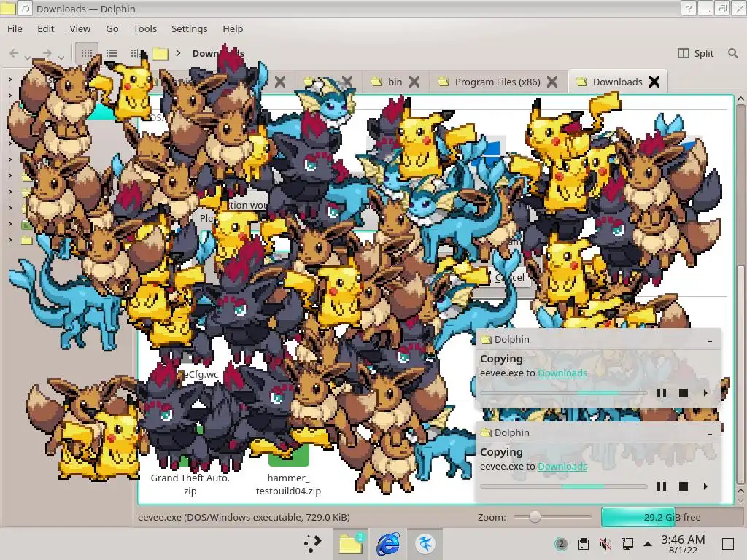Stop the upper eevee.exe copy job
Viewport: 747px width, 560px height.
tap(683, 393)
